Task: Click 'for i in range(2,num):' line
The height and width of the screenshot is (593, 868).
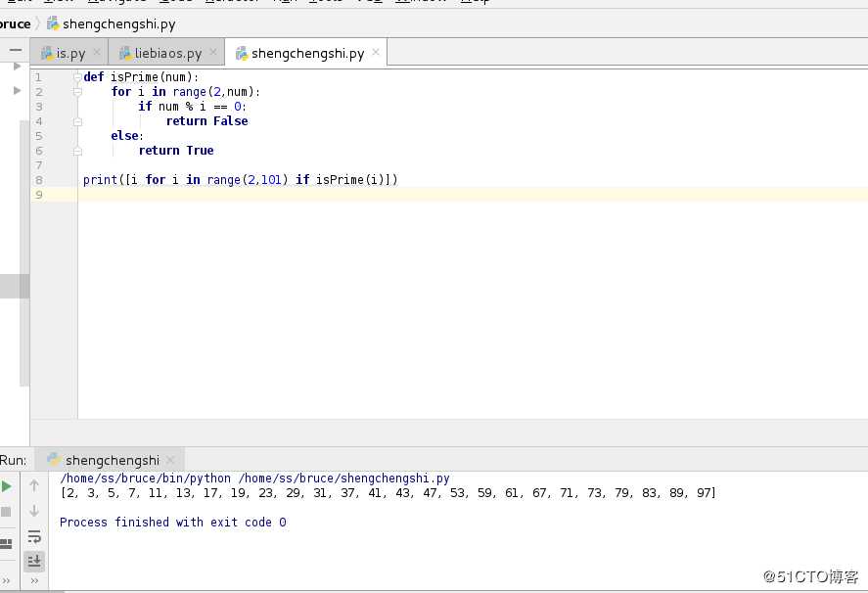Action: [186, 92]
